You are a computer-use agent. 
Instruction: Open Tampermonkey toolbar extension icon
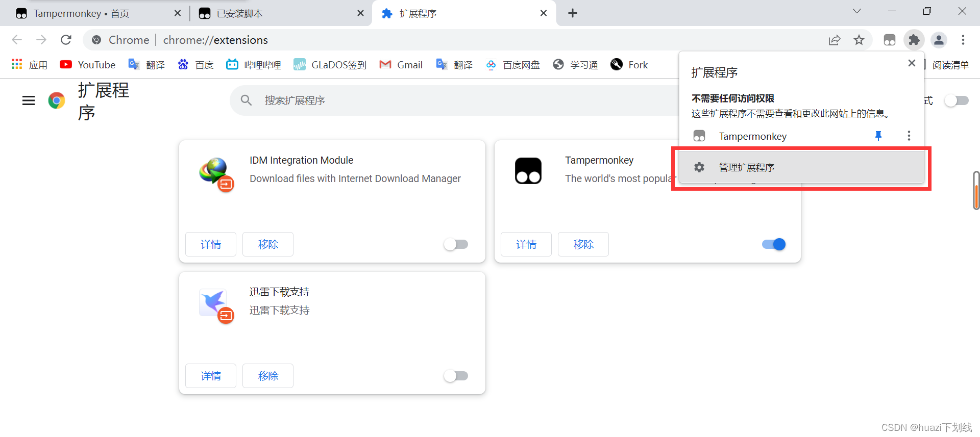point(890,40)
